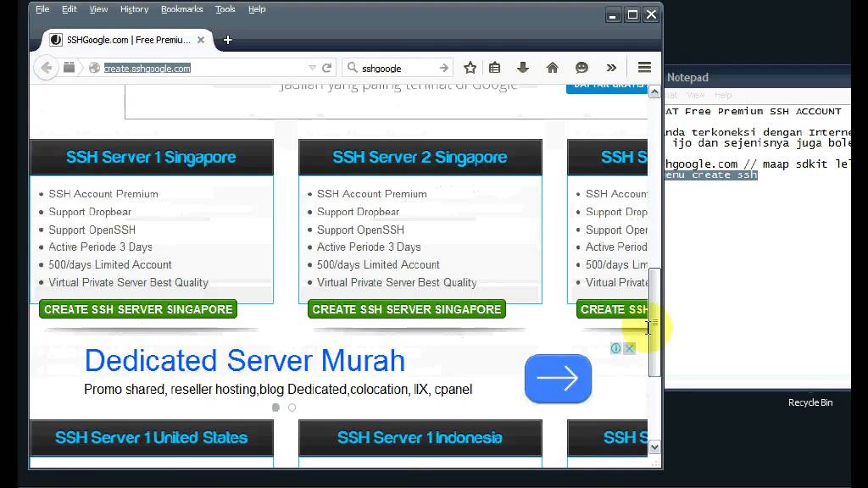Go to the Home page icon
The width and height of the screenshot is (868, 488).
(552, 68)
